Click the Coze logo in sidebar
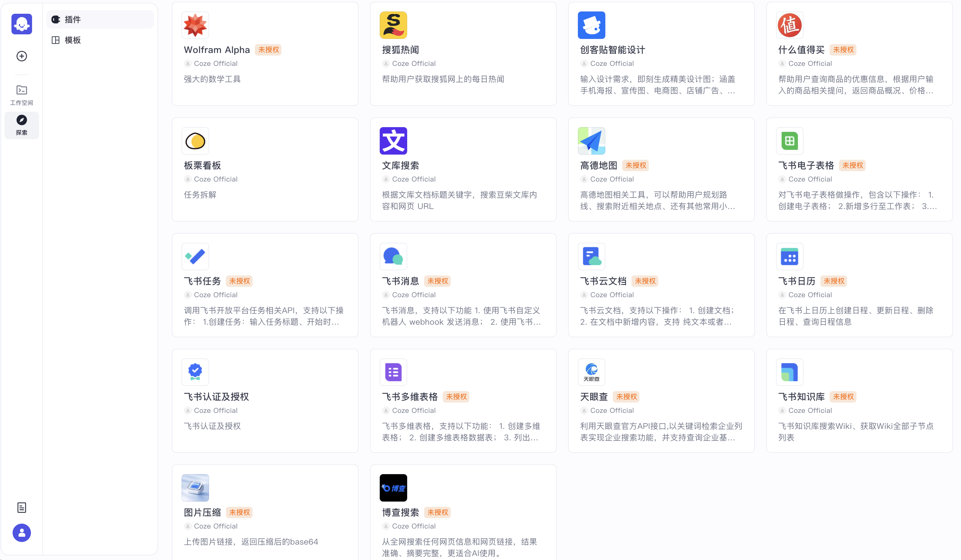The height and width of the screenshot is (560, 961). pyautogui.click(x=22, y=24)
